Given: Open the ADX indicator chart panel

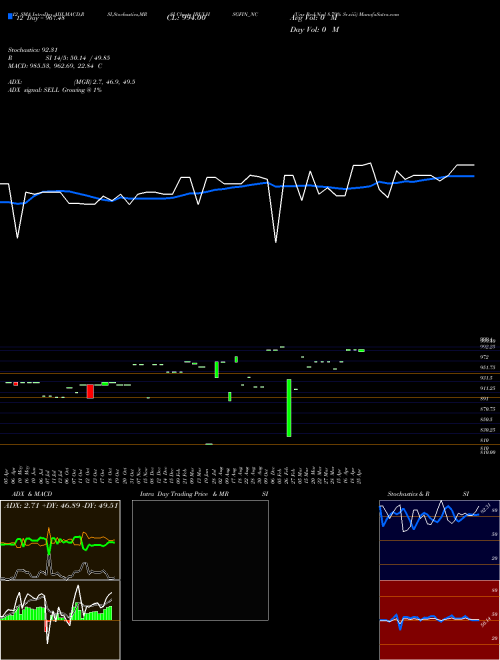Looking at the screenshot, I should (60, 540).
